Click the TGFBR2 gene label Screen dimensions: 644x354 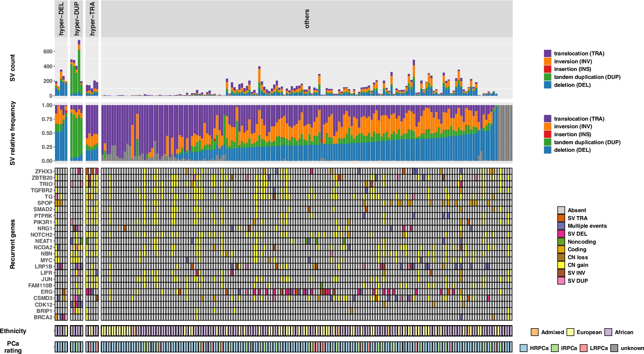42,190
